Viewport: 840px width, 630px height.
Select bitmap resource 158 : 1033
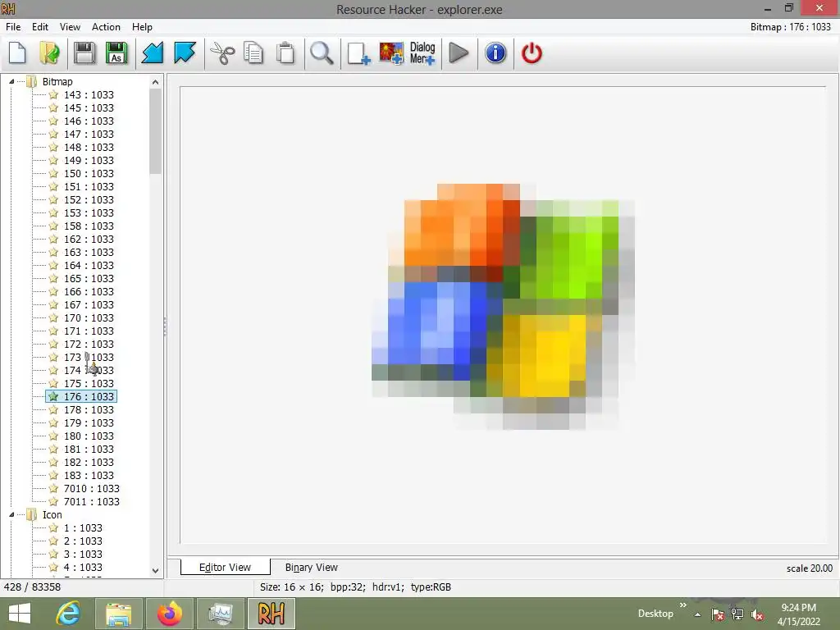(x=89, y=226)
